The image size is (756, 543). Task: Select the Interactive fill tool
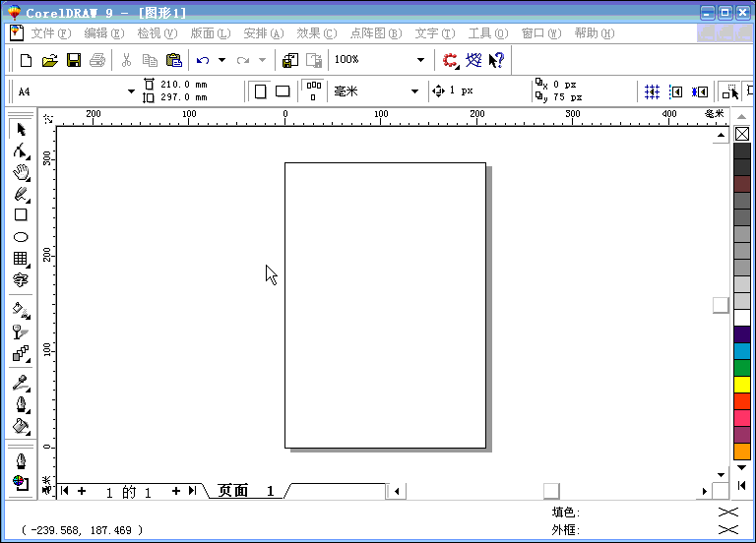(x=21, y=310)
